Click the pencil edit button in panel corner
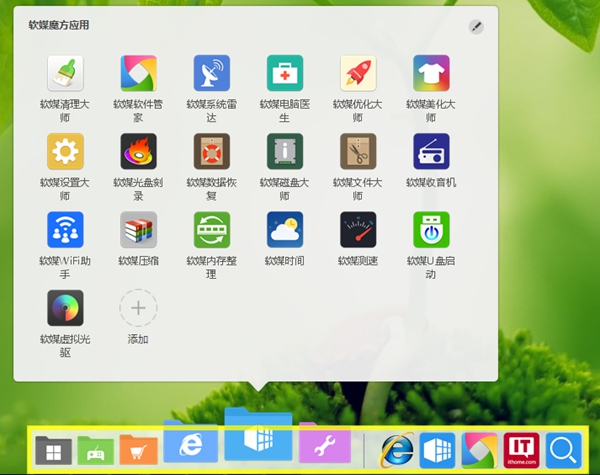The image size is (600, 475). (x=476, y=26)
